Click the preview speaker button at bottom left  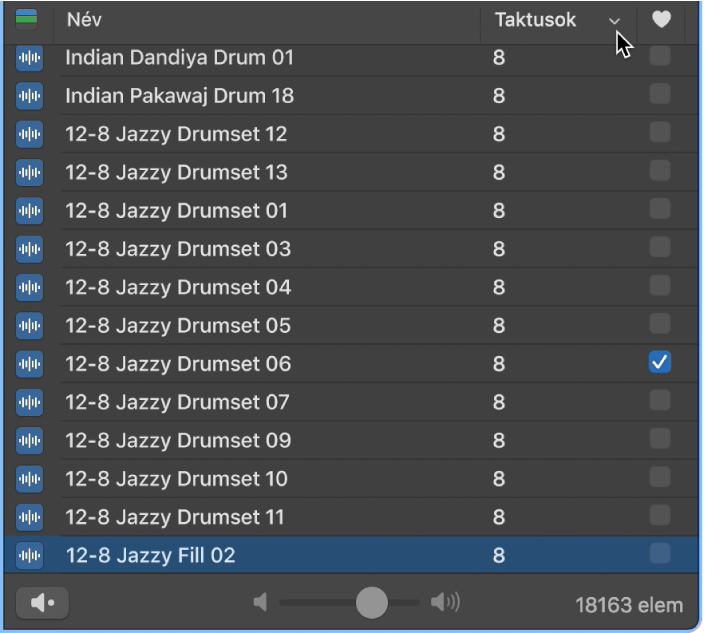42,603
